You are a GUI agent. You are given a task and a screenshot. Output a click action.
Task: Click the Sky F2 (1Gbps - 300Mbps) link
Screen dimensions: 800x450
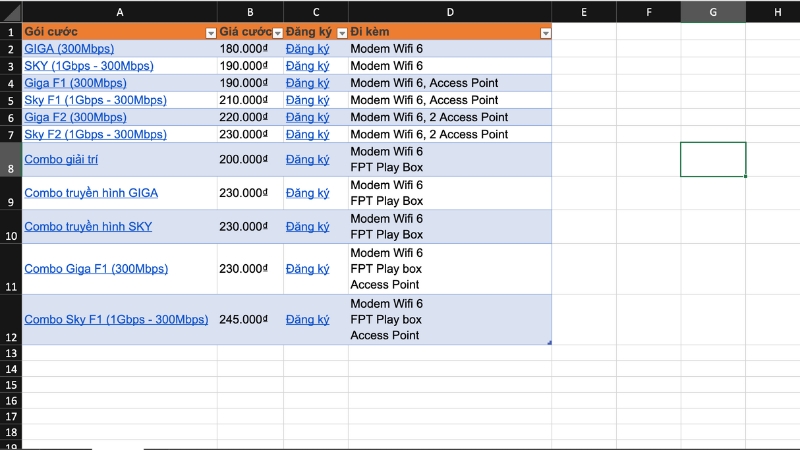(95, 134)
